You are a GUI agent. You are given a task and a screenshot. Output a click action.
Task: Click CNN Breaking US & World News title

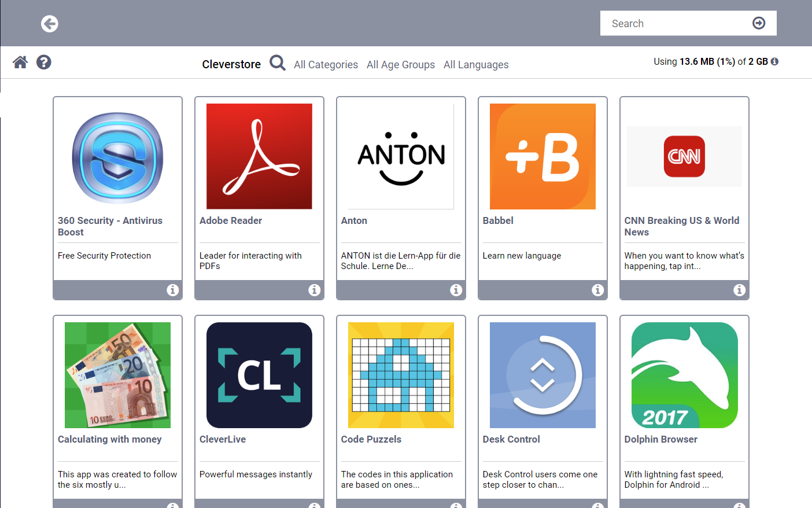point(682,226)
